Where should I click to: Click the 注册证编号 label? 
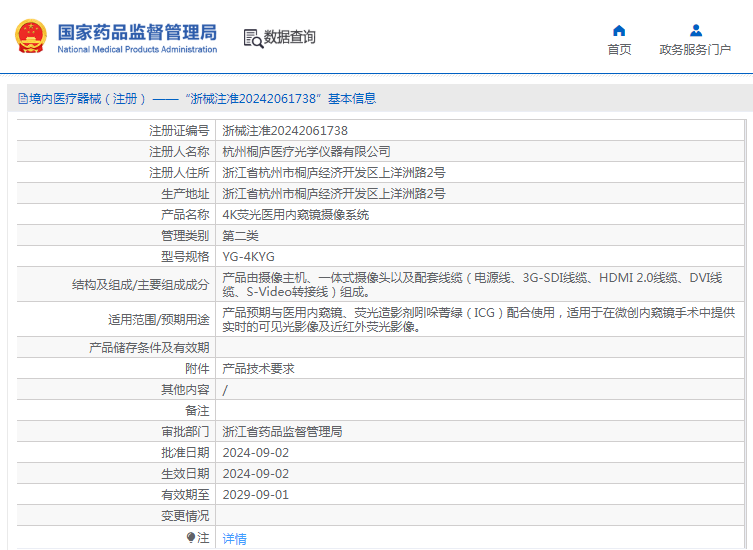pos(179,131)
